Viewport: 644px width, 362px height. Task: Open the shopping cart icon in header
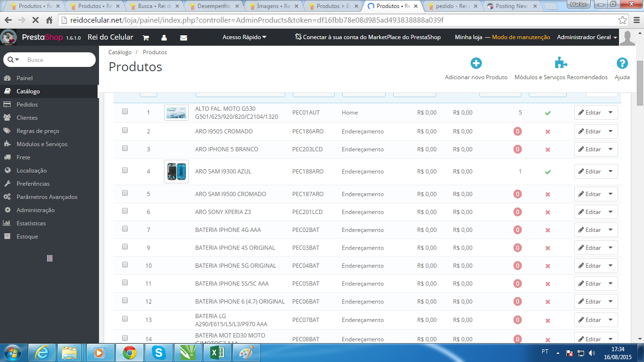pos(146,38)
